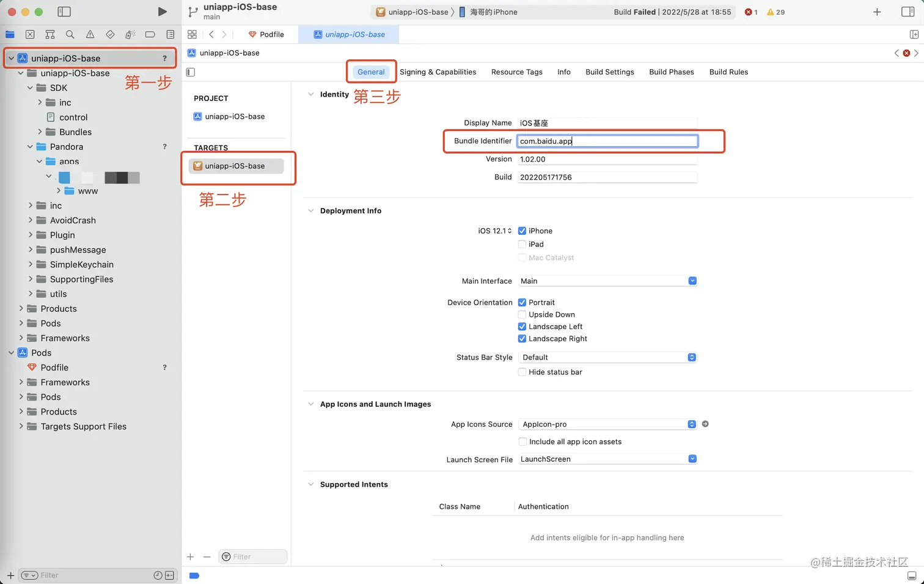Screen dimensions: 924x584
Task: Add a file with navigator plus button
Action: point(10,575)
